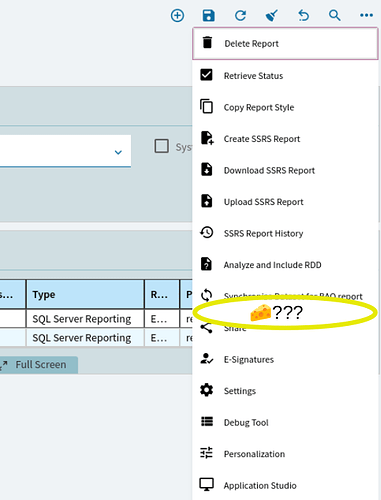Click the undo arrow toolbar icon
Viewport: 381px width, 500px height.
click(303, 16)
